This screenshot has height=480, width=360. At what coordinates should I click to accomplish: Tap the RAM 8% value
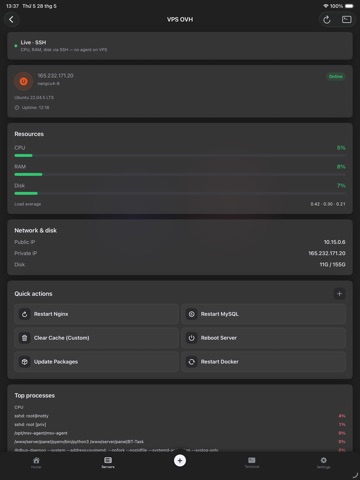(x=341, y=167)
